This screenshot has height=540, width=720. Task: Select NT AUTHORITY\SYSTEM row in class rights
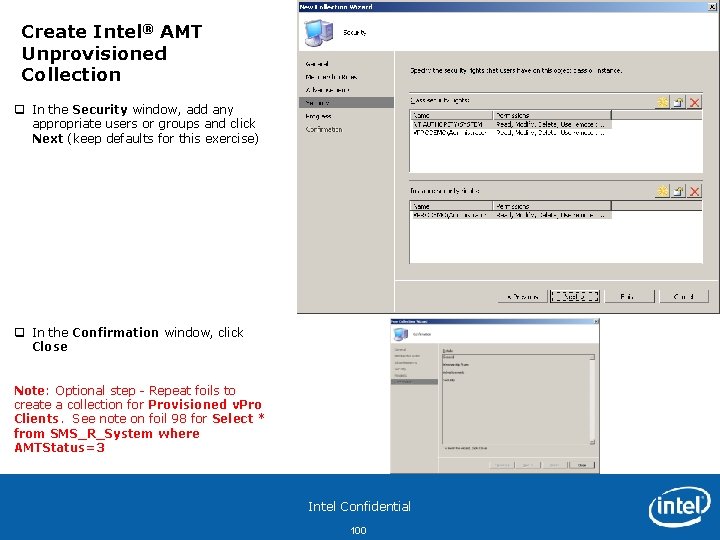(512, 124)
